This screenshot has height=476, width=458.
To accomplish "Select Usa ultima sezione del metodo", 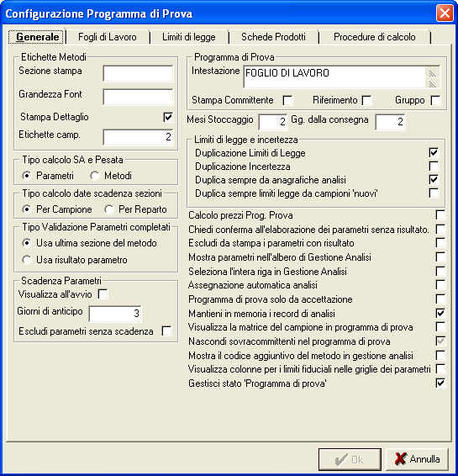I will (27, 243).
